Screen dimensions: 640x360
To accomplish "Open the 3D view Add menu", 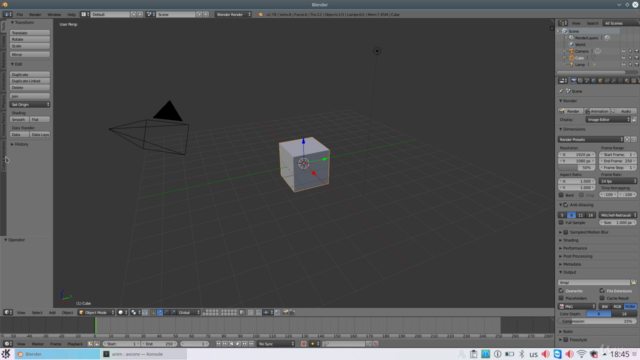I will click(52, 313).
